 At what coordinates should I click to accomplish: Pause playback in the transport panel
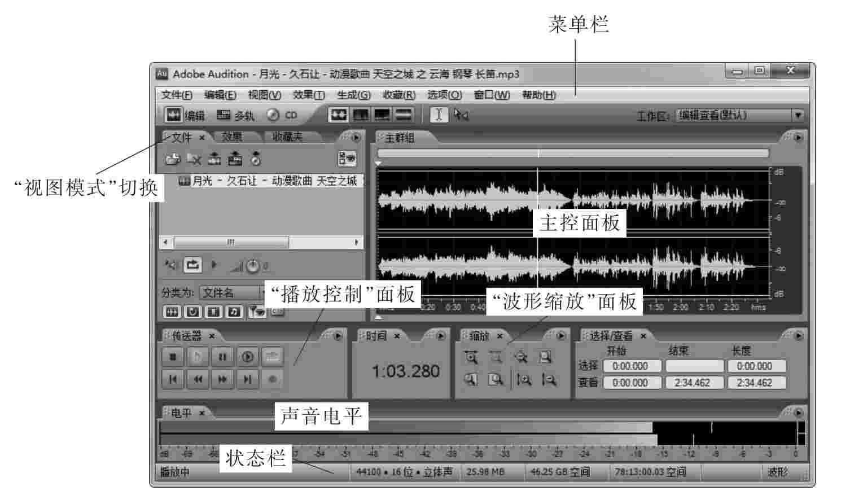(x=222, y=357)
